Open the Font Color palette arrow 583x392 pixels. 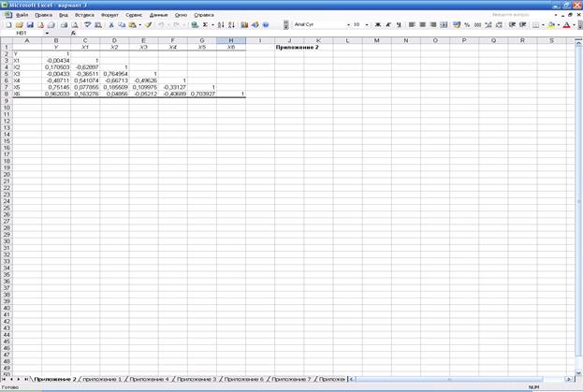point(574,25)
